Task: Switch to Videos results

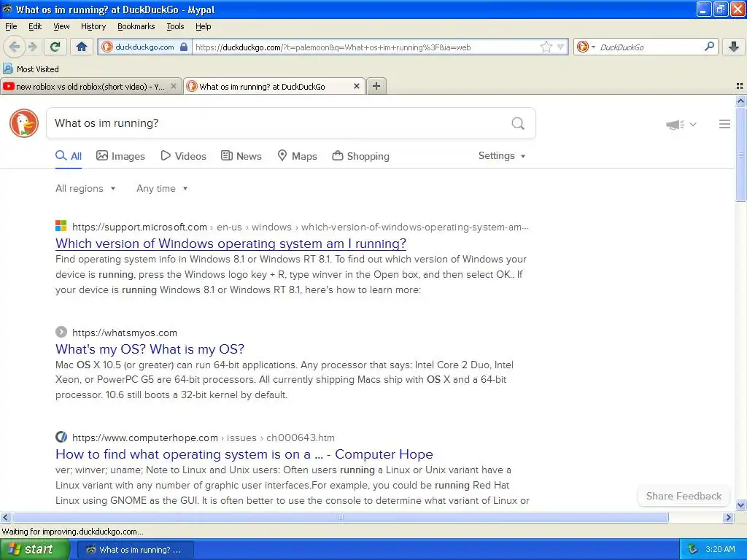Action: click(183, 156)
